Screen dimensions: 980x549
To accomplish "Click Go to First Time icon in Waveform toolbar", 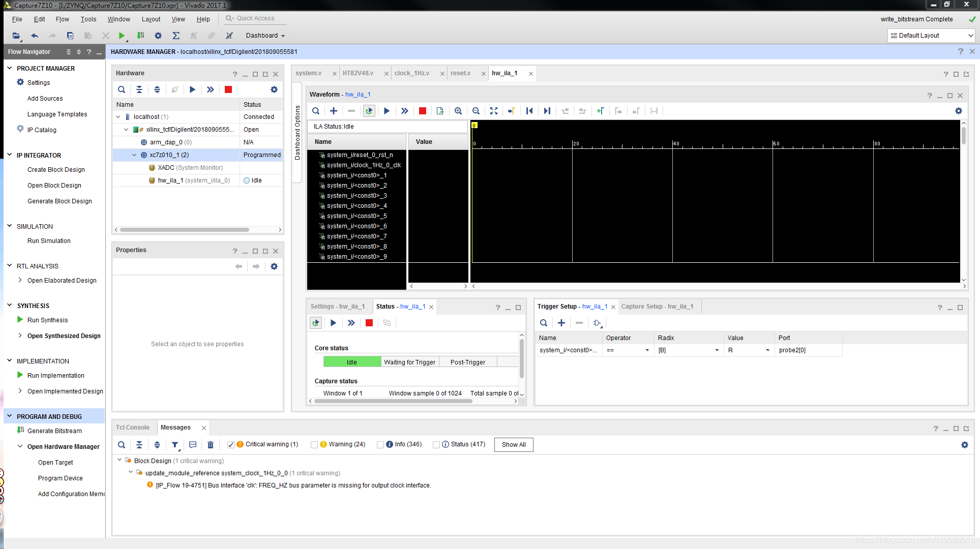I will (529, 111).
